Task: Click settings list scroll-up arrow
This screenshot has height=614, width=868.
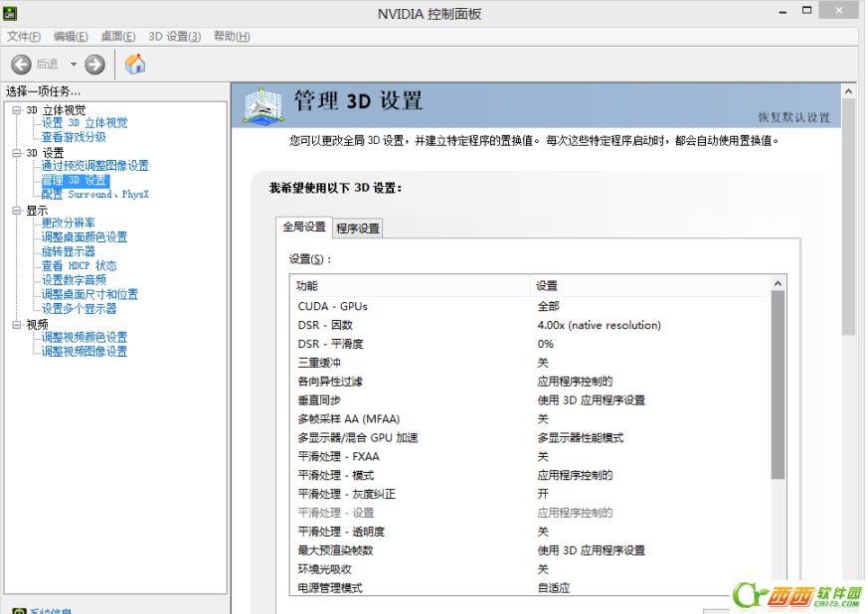Action: tap(778, 284)
